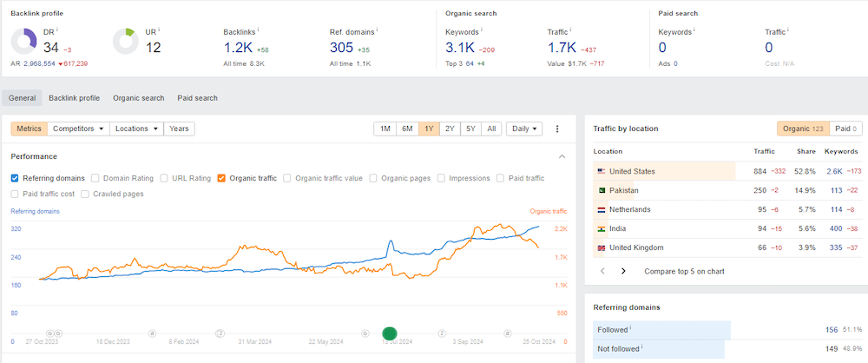This screenshot has width=868, height=363.
Task: Select the 1Y chart range
Action: point(429,129)
